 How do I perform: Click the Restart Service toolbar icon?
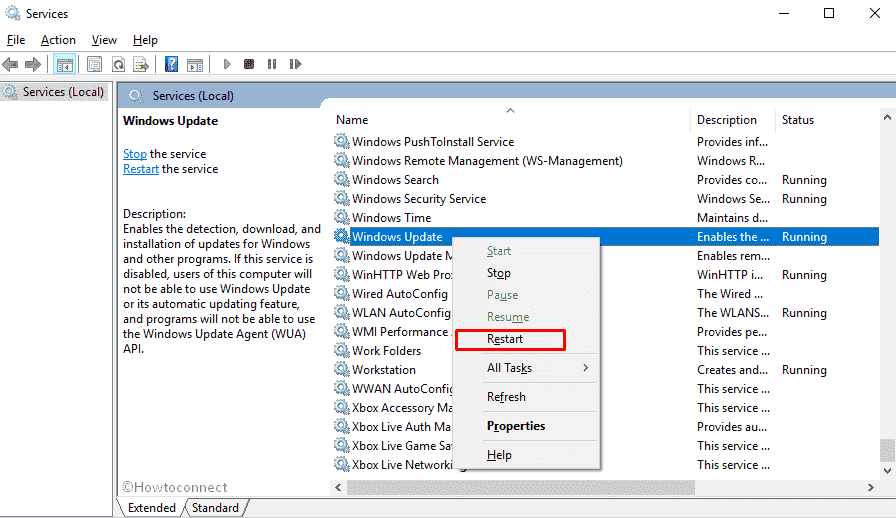coord(295,64)
